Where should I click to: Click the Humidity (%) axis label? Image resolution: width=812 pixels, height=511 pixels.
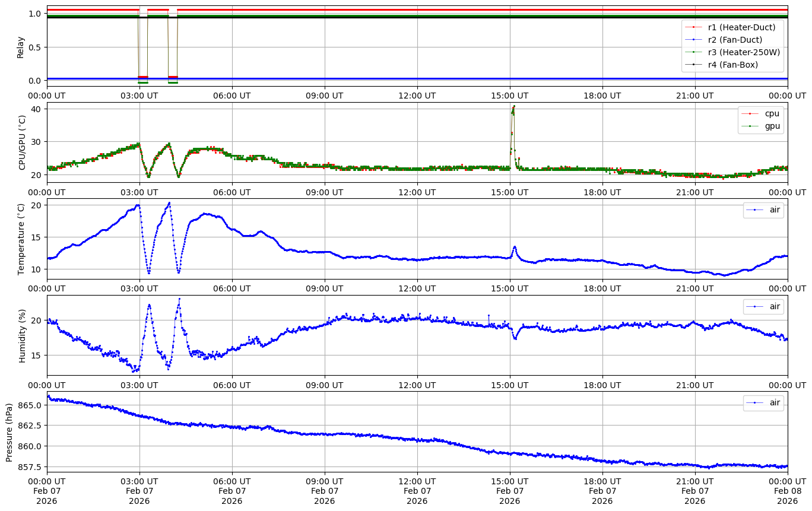(22, 335)
